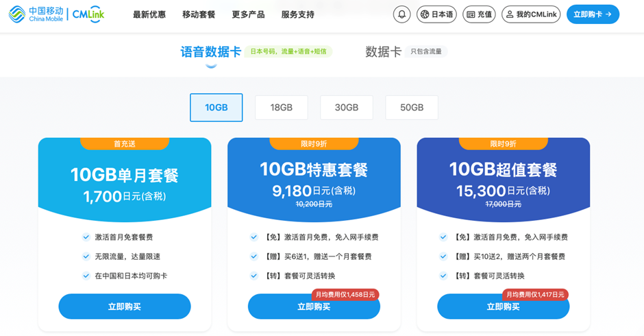Select the 10GB data option
Screen dimensions: 644x336
[216, 108]
